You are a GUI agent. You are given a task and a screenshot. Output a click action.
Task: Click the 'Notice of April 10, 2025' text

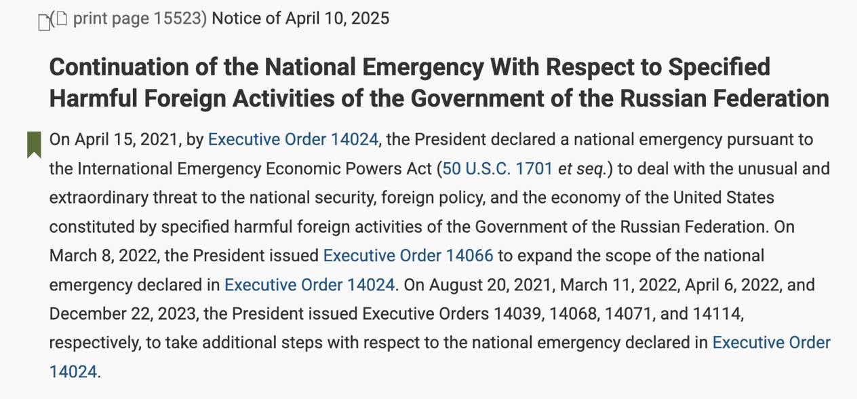(300, 18)
